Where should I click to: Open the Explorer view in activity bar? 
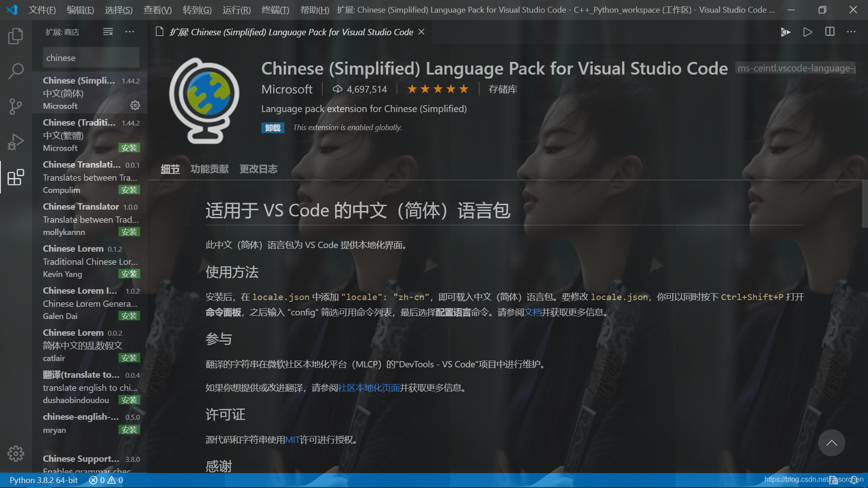tap(16, 36)
